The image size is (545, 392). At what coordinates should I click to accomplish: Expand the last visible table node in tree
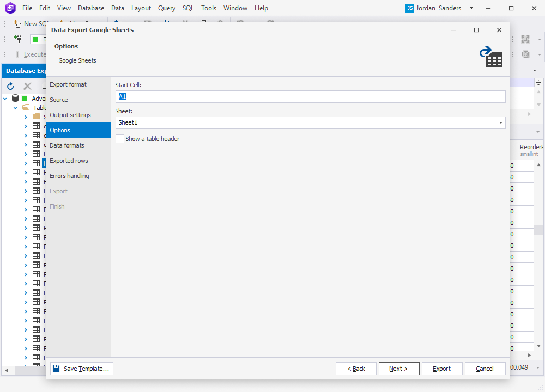click(26, 357)
